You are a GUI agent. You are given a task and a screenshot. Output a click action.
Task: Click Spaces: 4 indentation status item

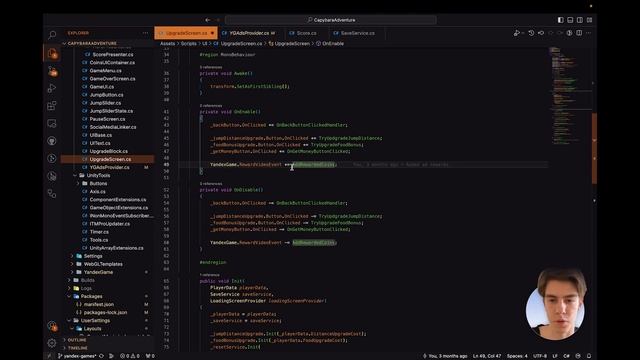517,356
